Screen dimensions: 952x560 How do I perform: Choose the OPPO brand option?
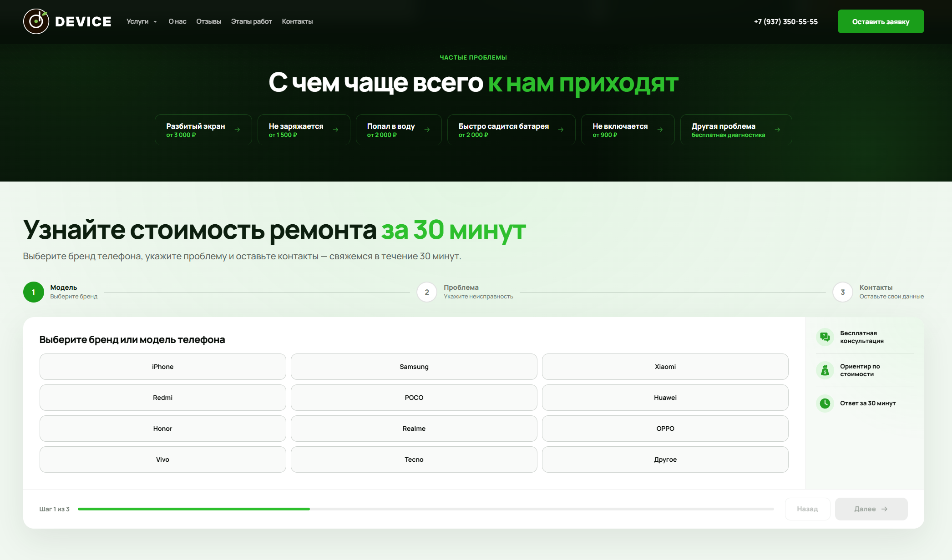(x=665, y=429)
